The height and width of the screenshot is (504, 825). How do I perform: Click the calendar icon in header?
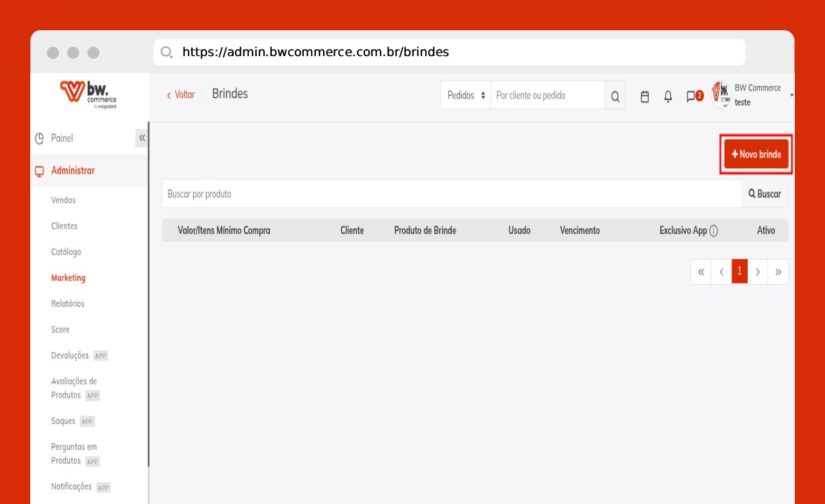click(x=644, y=96)
